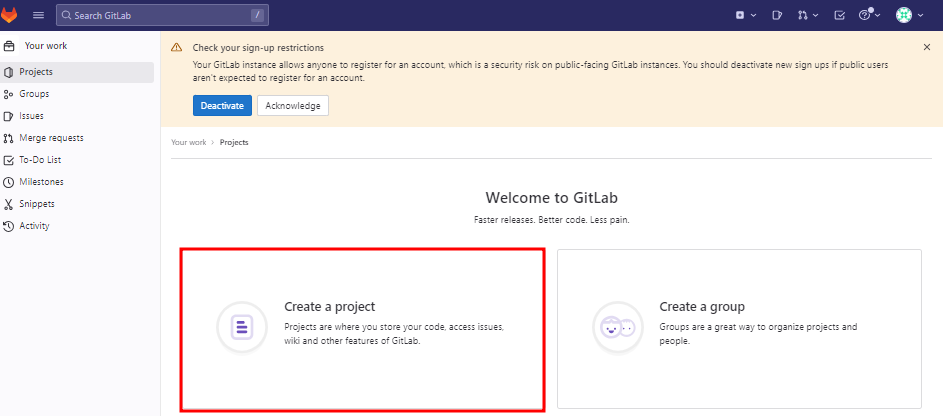This screenshot has height=416, width=943.
Task: Click the Your work breadcrumb link
Action: [x=189, y=142]
